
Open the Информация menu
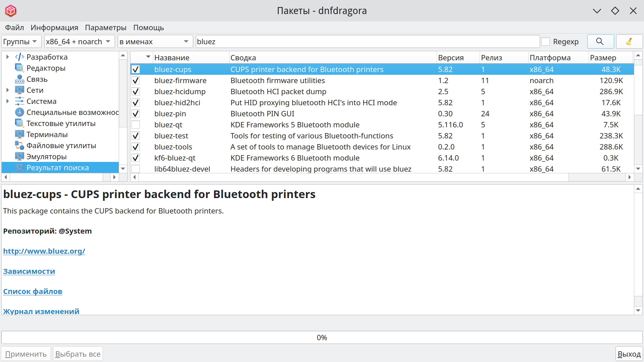point(54,27)
